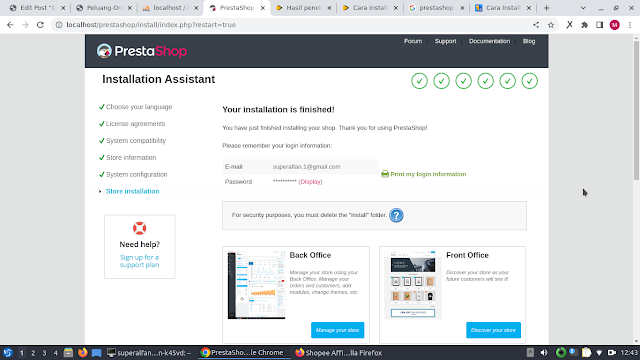Switch to the Peluang-On tab
Viewport: 640px width, 360px height.
[103, 8]
